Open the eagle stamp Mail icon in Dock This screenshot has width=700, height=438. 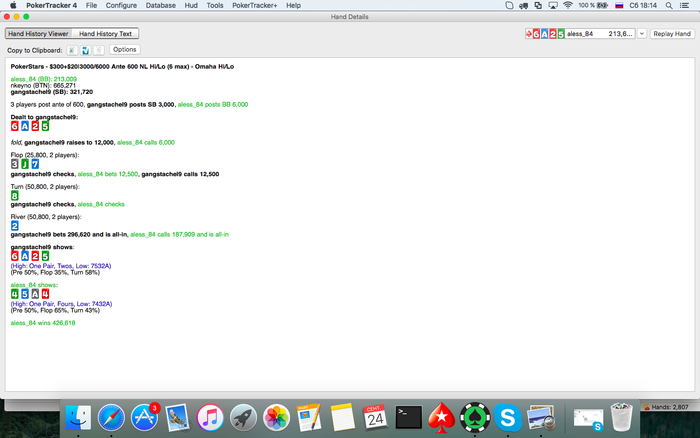177,418
